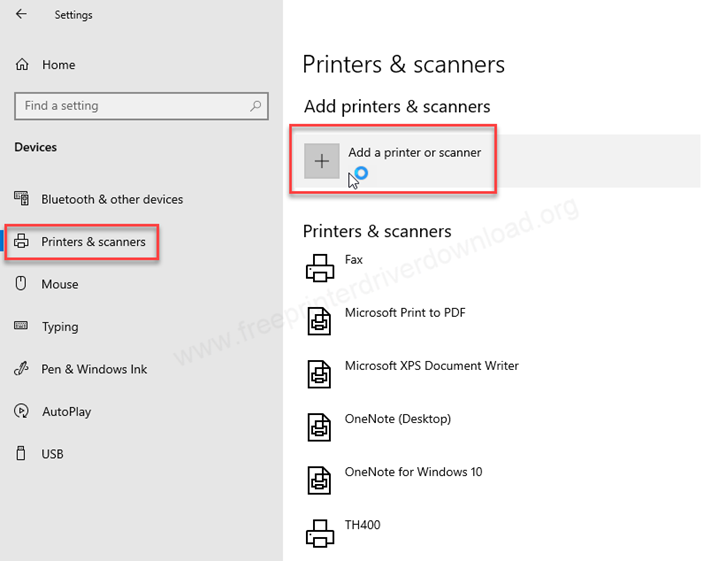Select AutoPlay in the sidebar
This screenshot has height=561, width=719.
pos(66,411)
